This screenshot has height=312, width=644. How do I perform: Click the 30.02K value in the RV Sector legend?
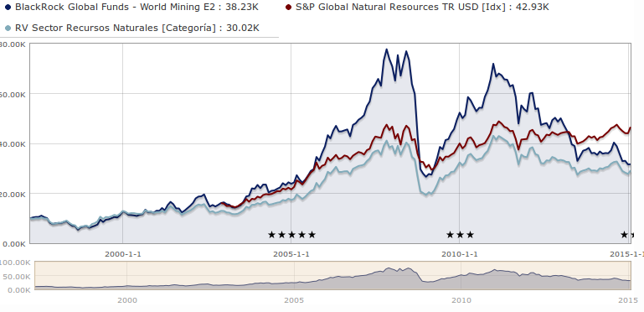click(243, 28)
